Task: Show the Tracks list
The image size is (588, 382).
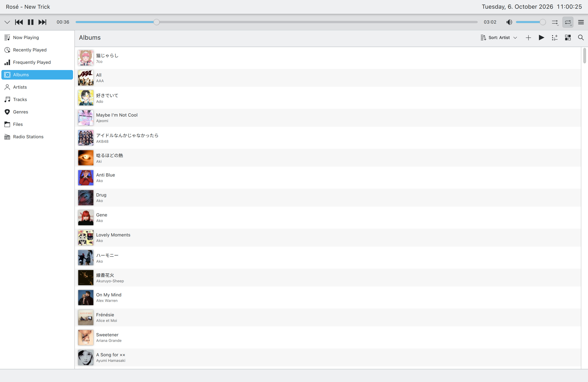Action: [37, 99]
